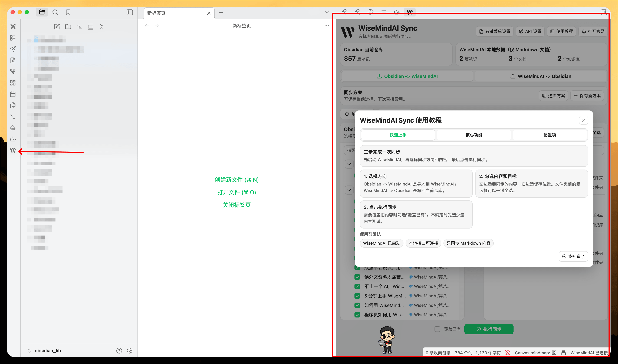The height and width of the screenshot is (364, 618).
Task: Show the file explorer folder tab
Action: click(x=42, y=12)
